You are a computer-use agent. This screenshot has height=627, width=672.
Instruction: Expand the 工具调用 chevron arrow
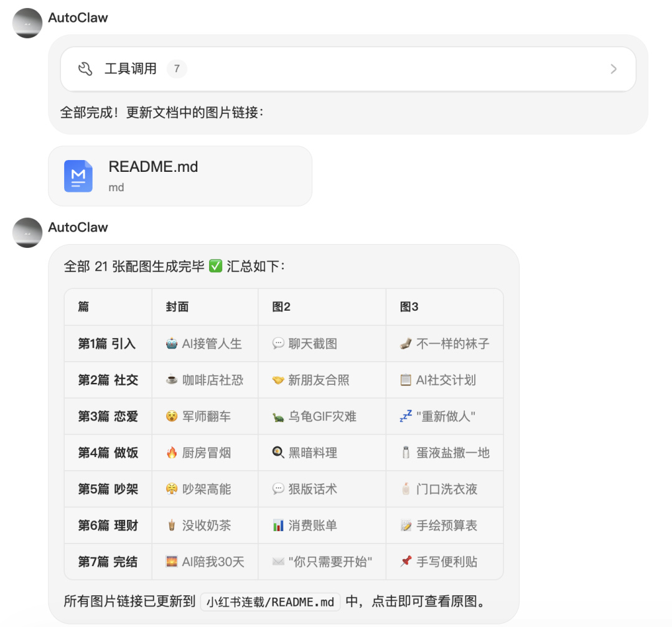pos(614,69)
